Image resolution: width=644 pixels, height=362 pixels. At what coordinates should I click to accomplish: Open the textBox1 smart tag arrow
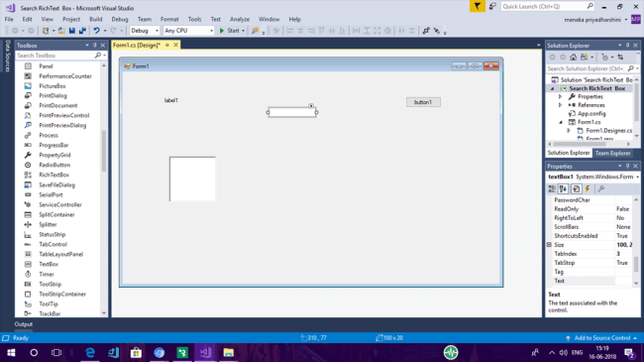(x=311, y=106)
